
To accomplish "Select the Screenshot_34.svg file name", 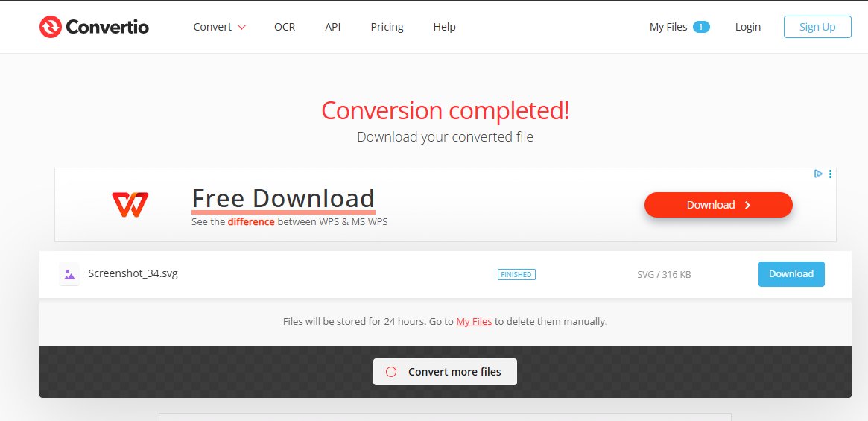I will click(x=133, y=273).
